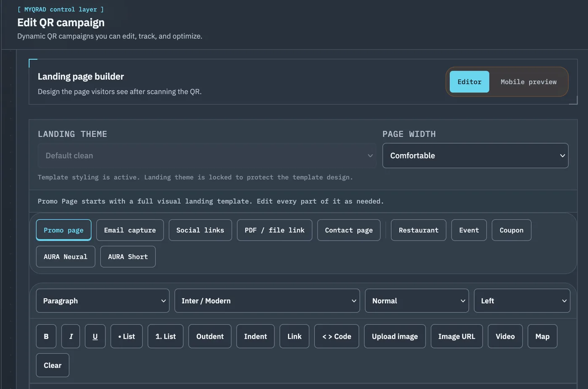Choose the AURA Neural template
Screen dimensions: 588x389
66,256
